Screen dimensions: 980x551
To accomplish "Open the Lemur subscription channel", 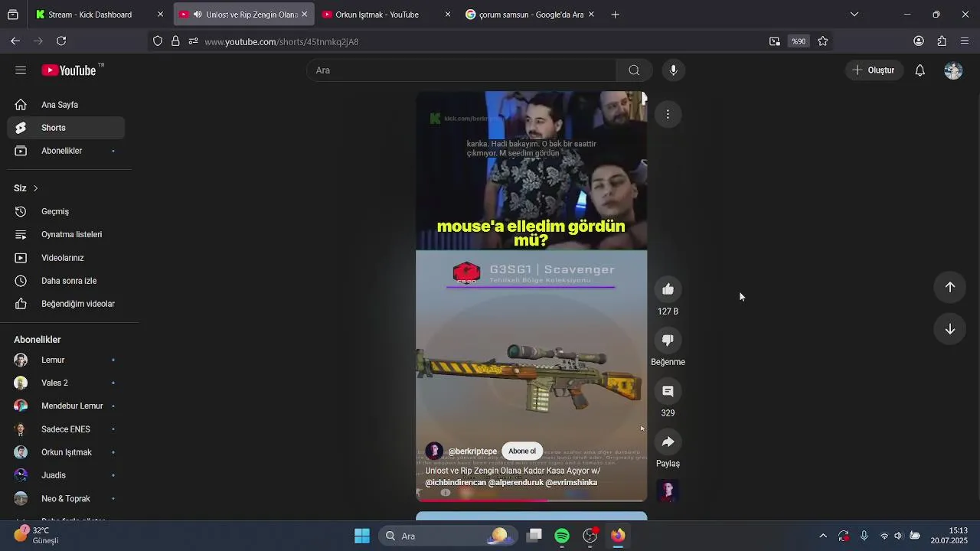I will (x=66, y=360).
